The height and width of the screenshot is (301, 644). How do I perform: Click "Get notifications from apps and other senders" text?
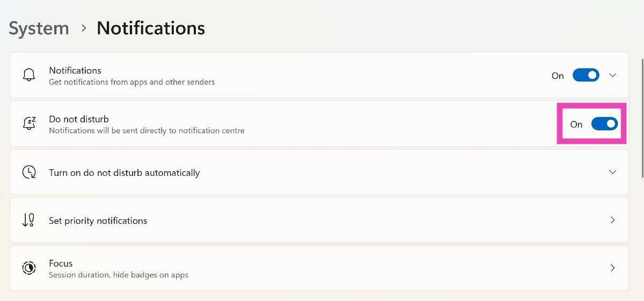pos(131,82)
